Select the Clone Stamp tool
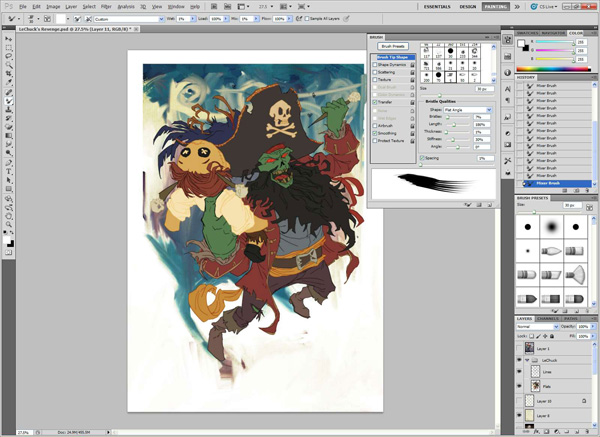600x437 pixels. click(8, 109)
